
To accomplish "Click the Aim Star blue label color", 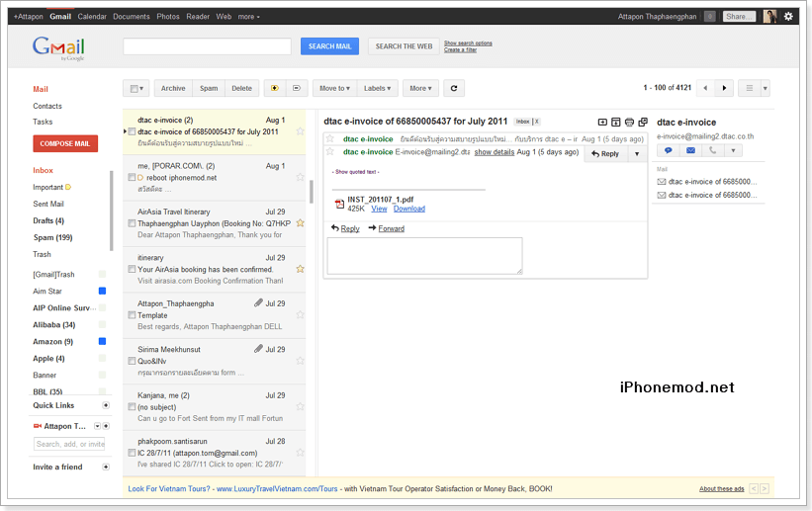I will pyautogui.click(x=102, y=291).
